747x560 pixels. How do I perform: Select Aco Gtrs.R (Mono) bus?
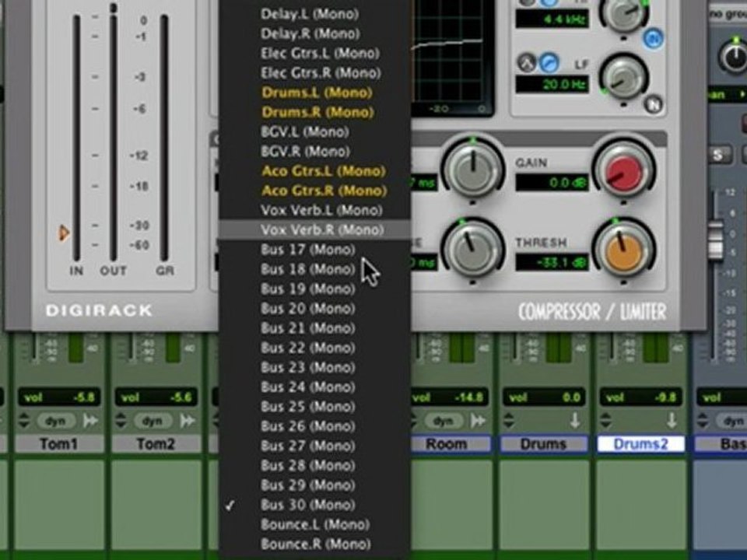314,191
